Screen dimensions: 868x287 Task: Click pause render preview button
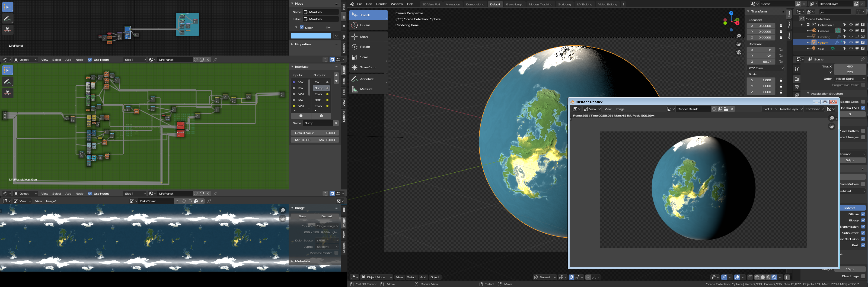tap(787, 277)
